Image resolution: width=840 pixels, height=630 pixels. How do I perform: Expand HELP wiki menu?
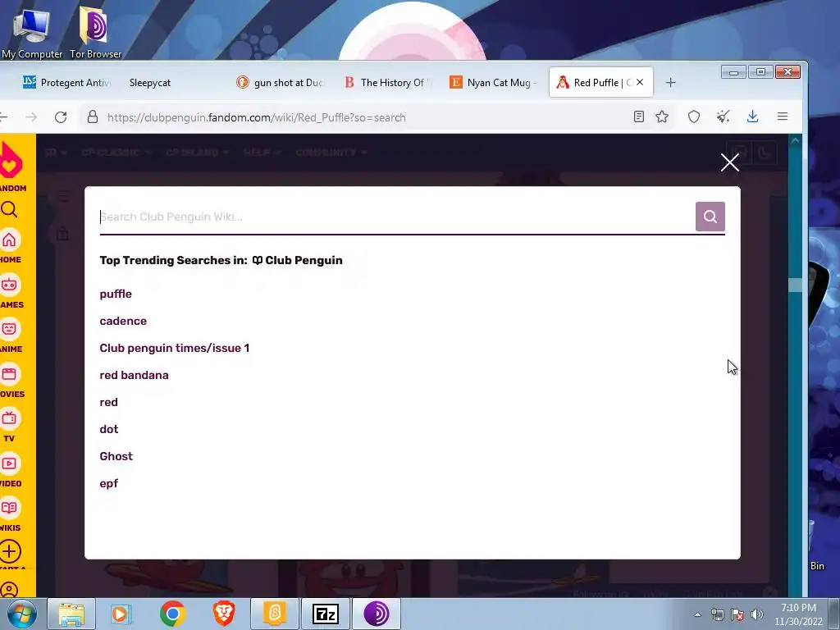point(262,153)
